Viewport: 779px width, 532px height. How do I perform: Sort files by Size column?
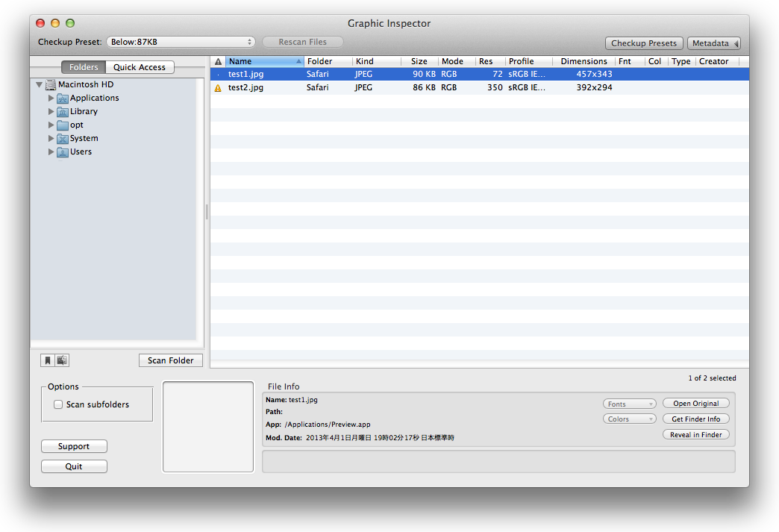coord(419,61)
